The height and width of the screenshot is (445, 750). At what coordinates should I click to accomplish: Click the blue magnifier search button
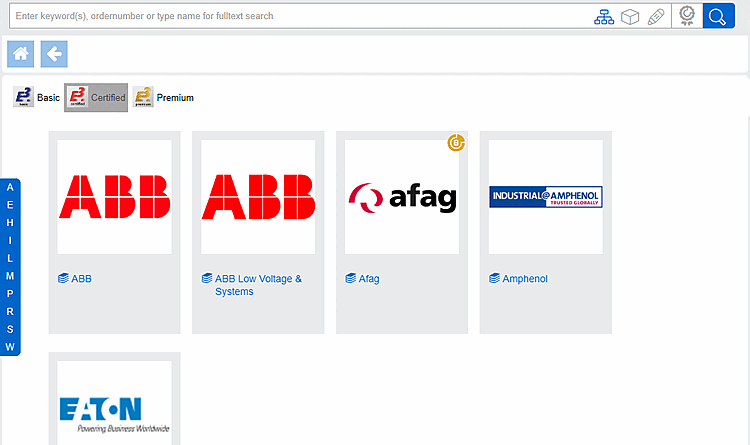point(718,16)
